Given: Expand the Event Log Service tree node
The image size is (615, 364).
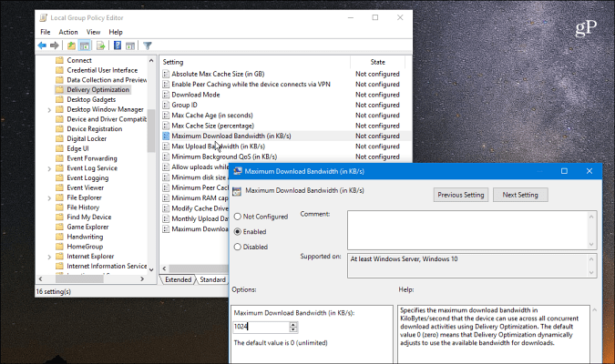Looking at the screenshot, I should [x=49, y=169].
